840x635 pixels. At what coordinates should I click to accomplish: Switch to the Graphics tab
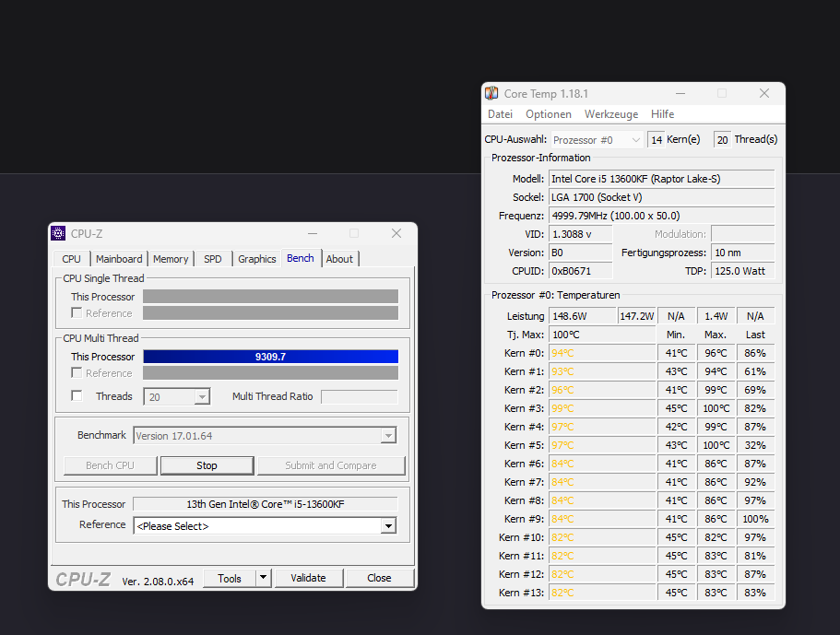point(256,259)
